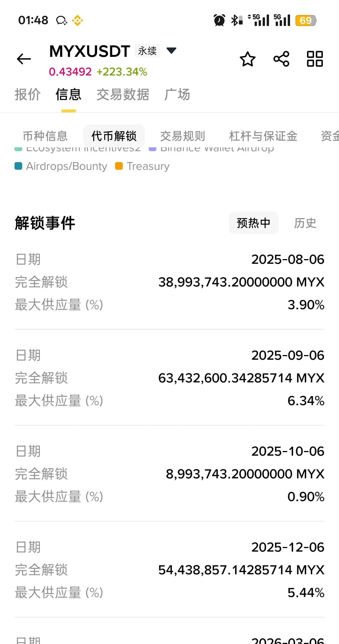Add MYXUSDT to favorites with star icon
The width and height of the screenshot is (339, 644).
(248, 59)
